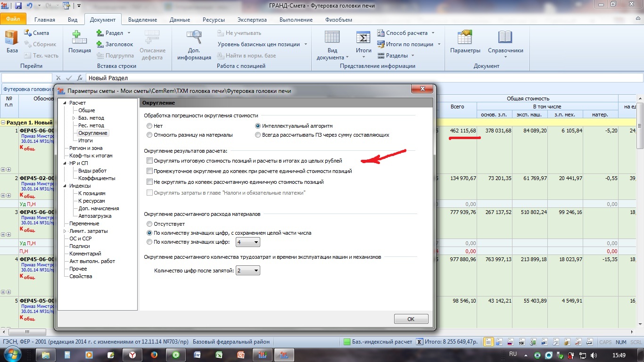
Task: Open the Вид документа menu
Action: click(332, 45)
